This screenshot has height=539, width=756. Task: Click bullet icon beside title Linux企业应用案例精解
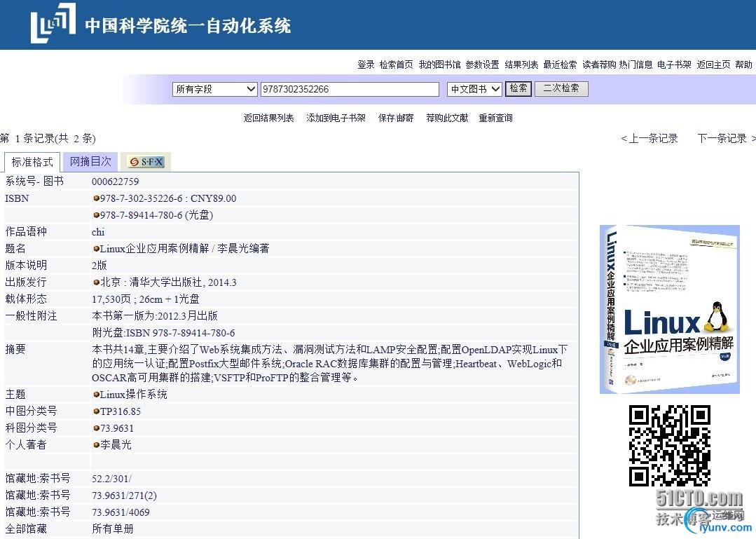pos(97,249)
